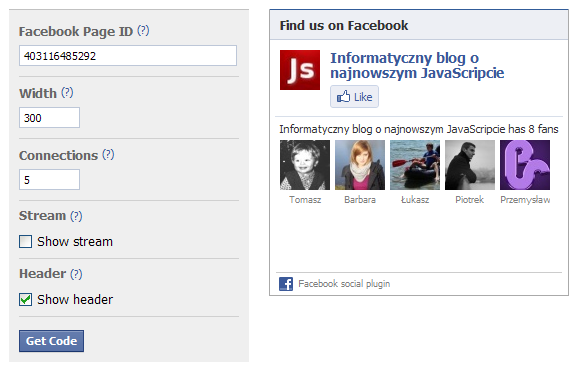Open help tooltip next to Stream

click(x=76, y=216)
